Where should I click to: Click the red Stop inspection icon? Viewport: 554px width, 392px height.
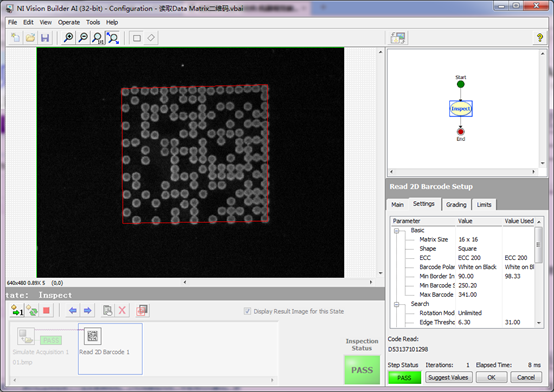[46, 311]
